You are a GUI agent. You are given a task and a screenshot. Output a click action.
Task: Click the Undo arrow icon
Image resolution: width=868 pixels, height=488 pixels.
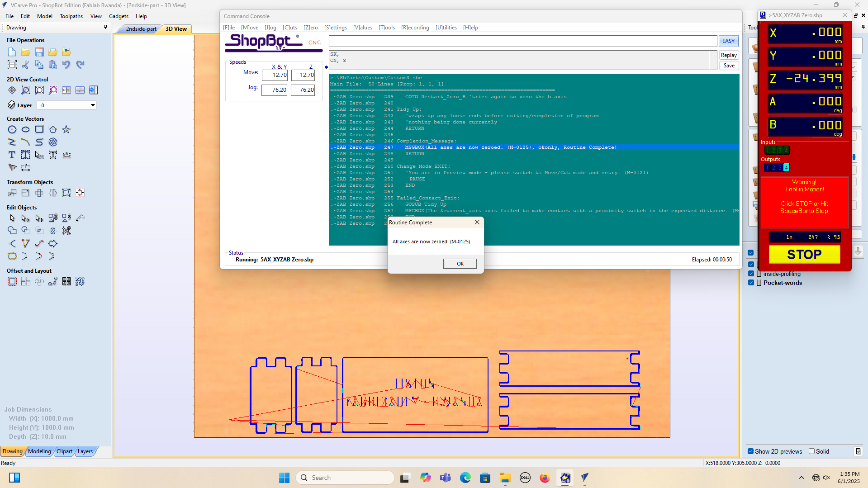tap(66, 65)
